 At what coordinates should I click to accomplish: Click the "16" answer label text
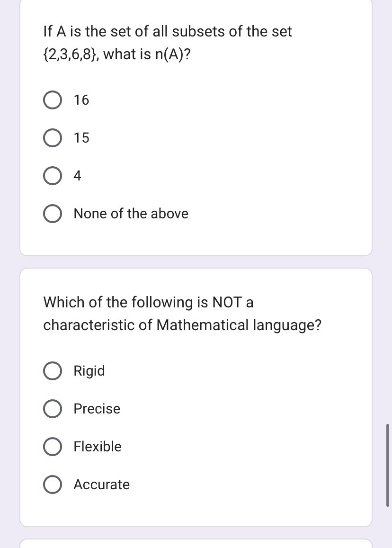[80, 99]
